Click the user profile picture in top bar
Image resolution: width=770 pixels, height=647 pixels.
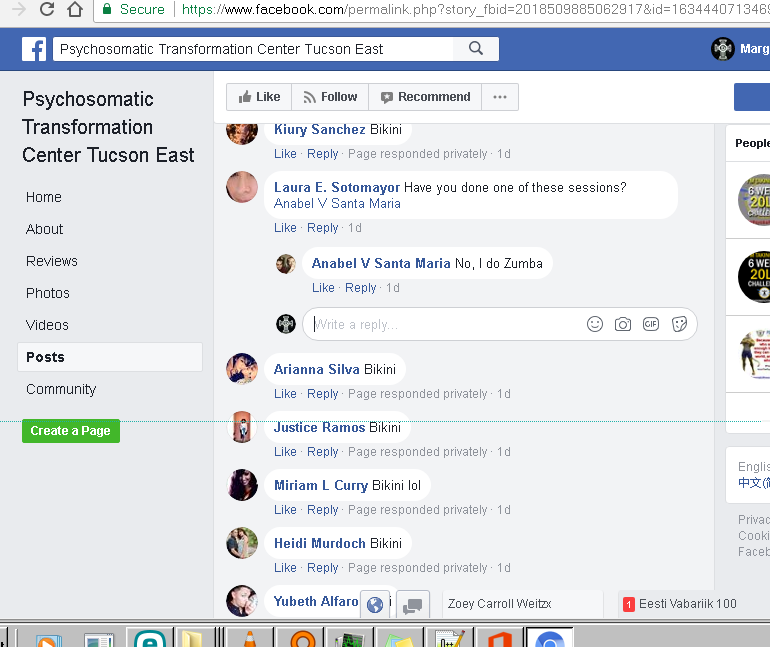point(723,49)
